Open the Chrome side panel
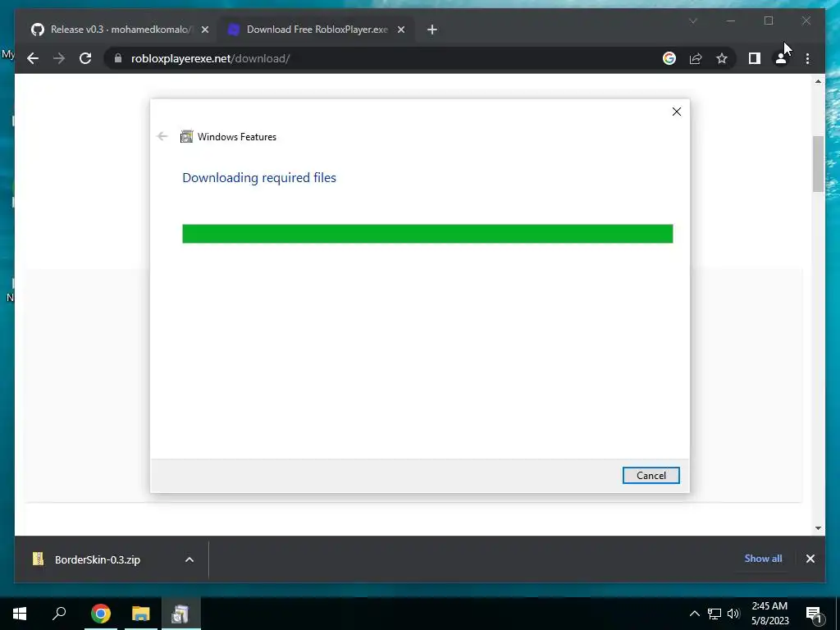 tap(755, 58)
